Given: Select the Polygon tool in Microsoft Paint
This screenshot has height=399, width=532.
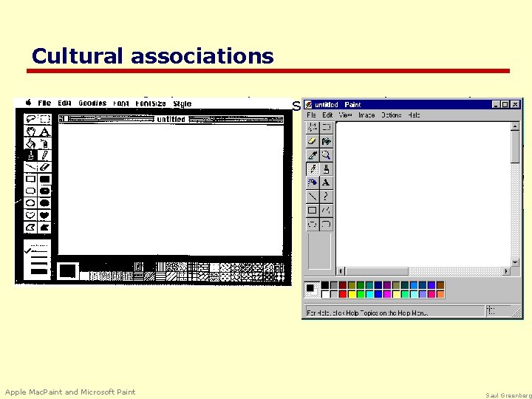Looking at the screenshot, I should [326, 211].
